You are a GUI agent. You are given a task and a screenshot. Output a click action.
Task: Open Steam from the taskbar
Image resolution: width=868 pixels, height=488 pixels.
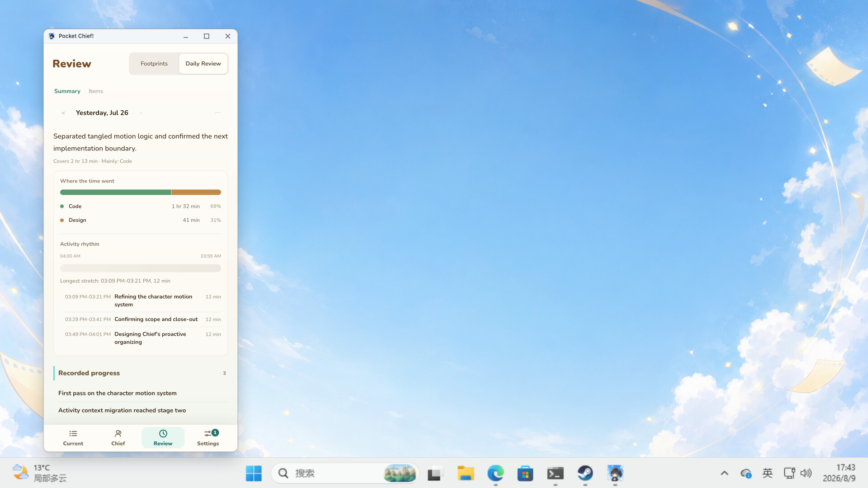pyautogui.click(x=585, y=474)
